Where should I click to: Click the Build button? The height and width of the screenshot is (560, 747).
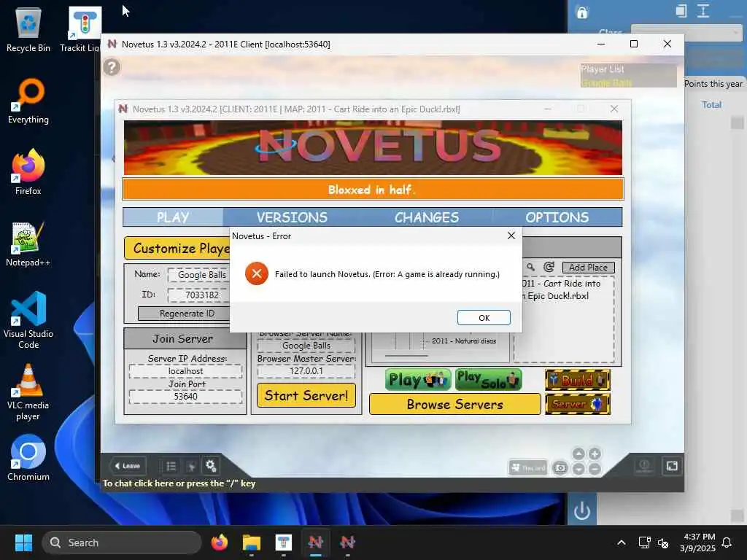tap(578, 379)
